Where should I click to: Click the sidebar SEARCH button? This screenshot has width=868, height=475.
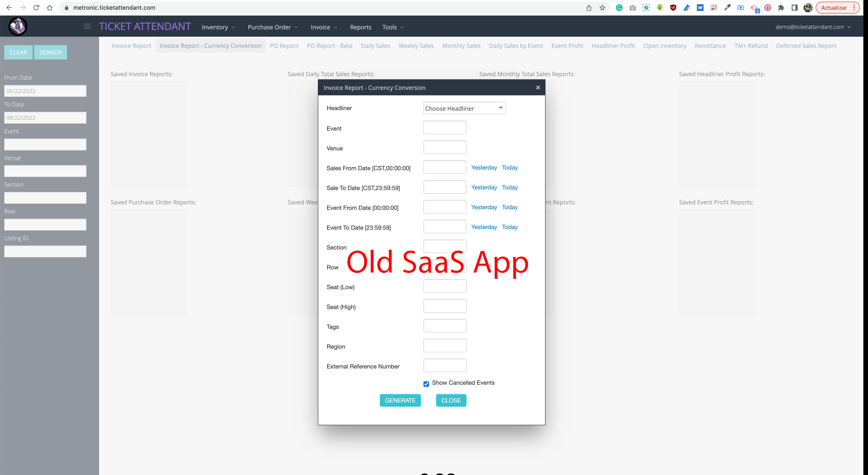click(x=51, y=52)
